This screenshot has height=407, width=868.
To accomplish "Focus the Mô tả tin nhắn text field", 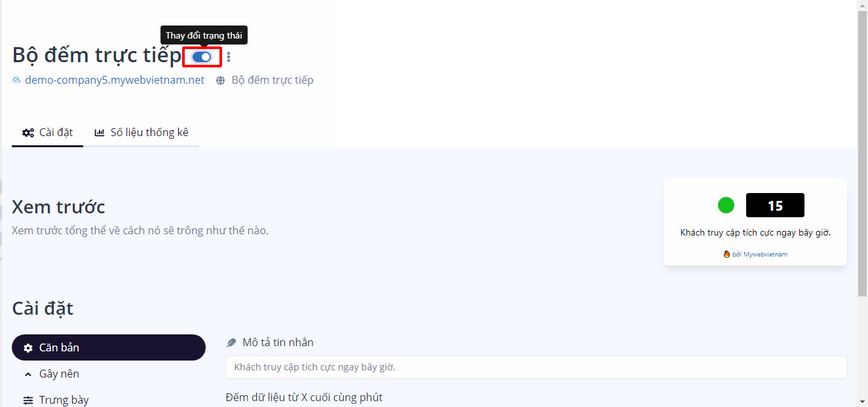I will (536, 367).
